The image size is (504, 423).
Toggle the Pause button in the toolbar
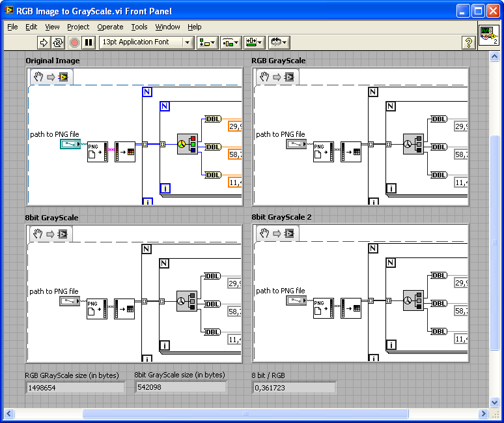[x=89, y=42]
